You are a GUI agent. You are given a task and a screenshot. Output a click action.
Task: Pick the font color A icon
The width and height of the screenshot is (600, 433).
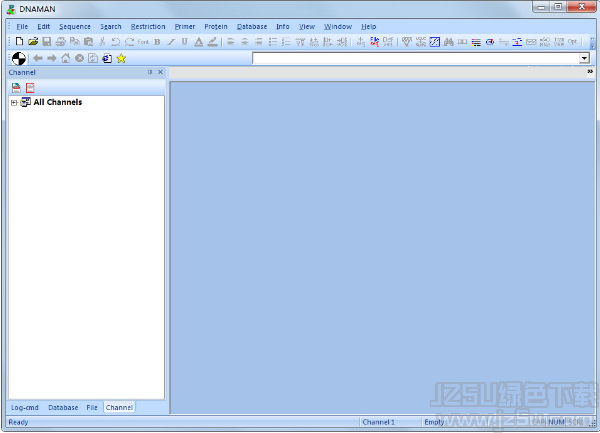tap(198, 42)
